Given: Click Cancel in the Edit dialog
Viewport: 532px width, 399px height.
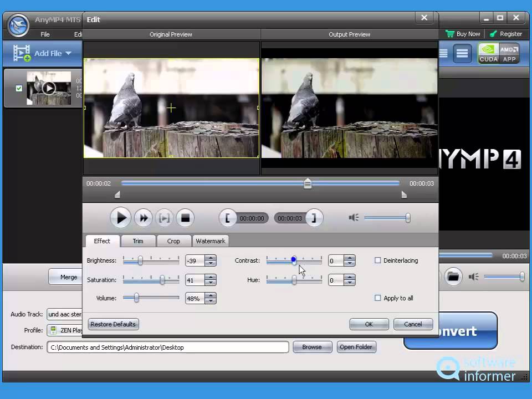Looking at the screenshot, I should [413, 324].
